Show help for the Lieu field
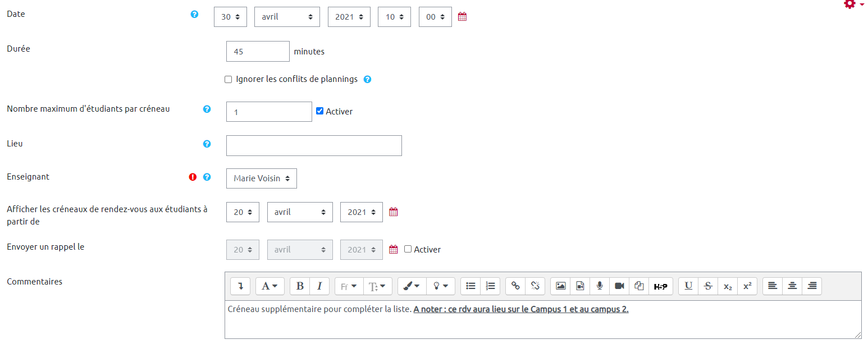Viewport: 868px width, 344px height. coord(207,144)
